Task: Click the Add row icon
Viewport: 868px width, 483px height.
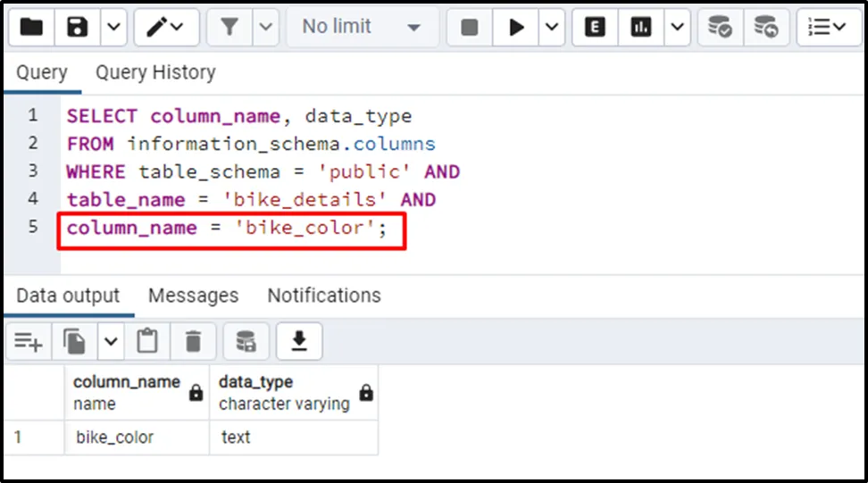Action: pyautogui.click(x=28, y=341)
